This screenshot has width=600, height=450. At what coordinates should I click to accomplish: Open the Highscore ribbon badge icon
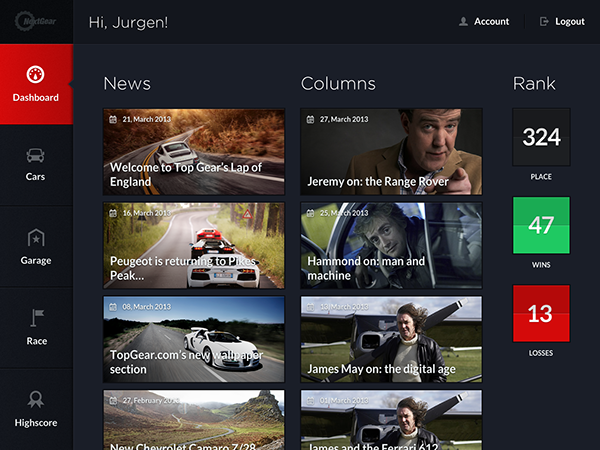[x=36, y=399]
